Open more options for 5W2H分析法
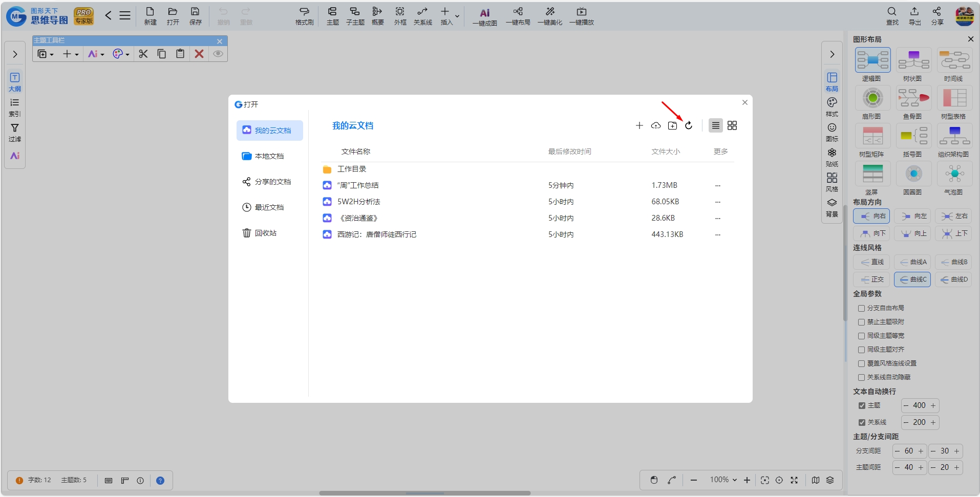 [x=718, y=202]
